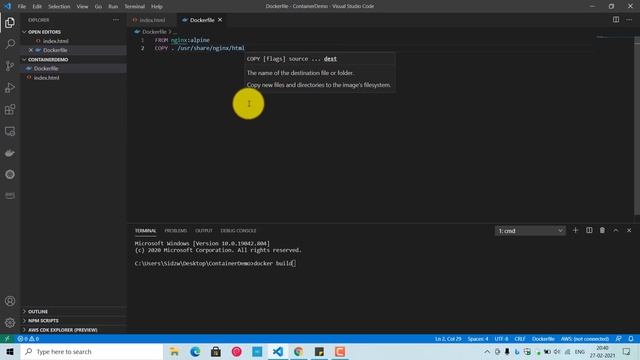
Task: Expand AWS CDK Explorer (Preview) section
Action: (73, 330)
